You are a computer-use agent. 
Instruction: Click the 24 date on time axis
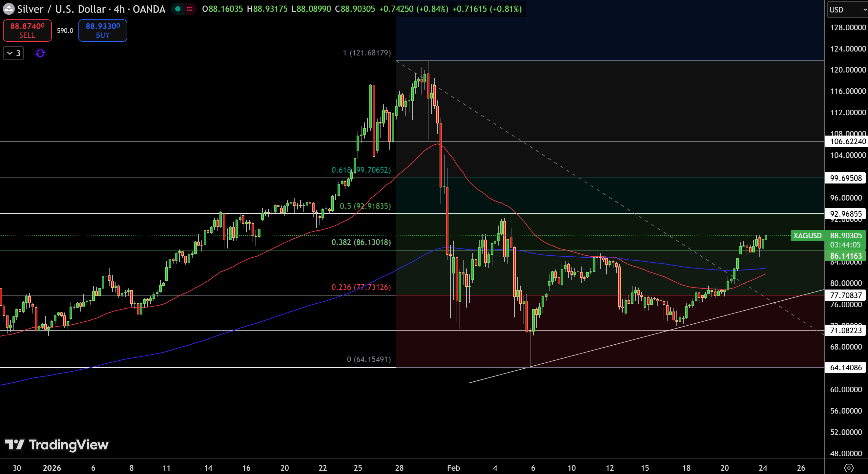763,468
